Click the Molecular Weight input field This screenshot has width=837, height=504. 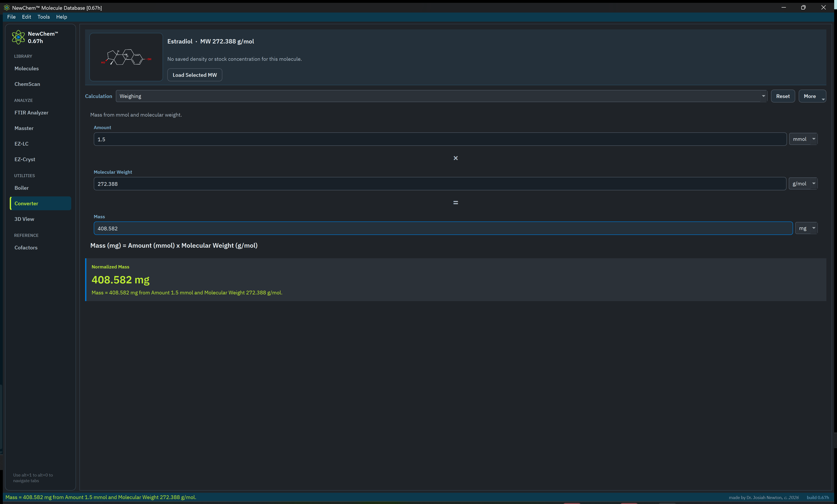440,184
